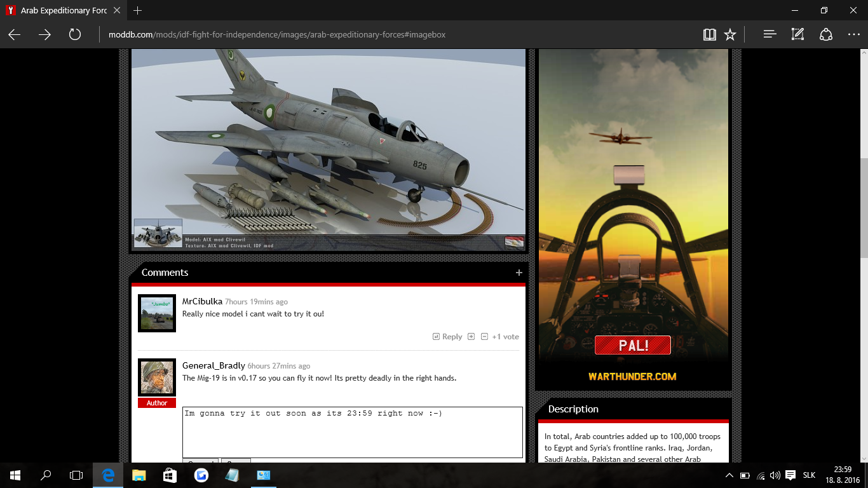Viewport: 868px width, 488px height.
Task: Open Windows Store from taskbar
Action: [169, 475]
